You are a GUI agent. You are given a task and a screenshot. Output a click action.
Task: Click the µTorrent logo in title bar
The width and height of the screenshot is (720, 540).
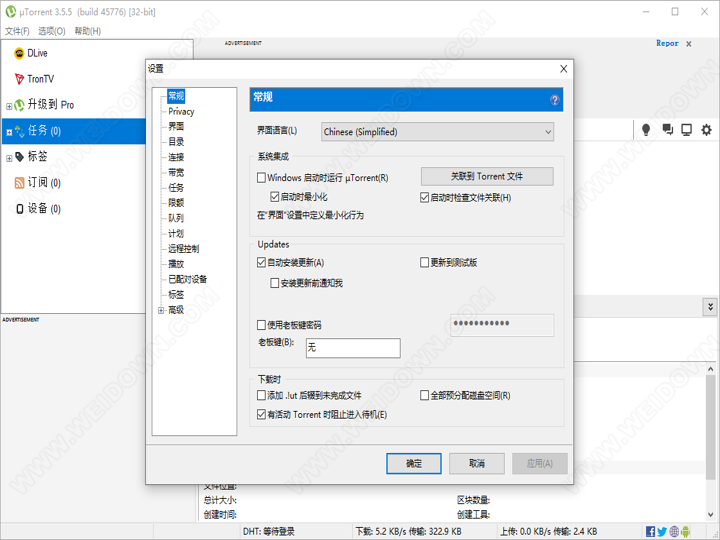coord(11,11)
